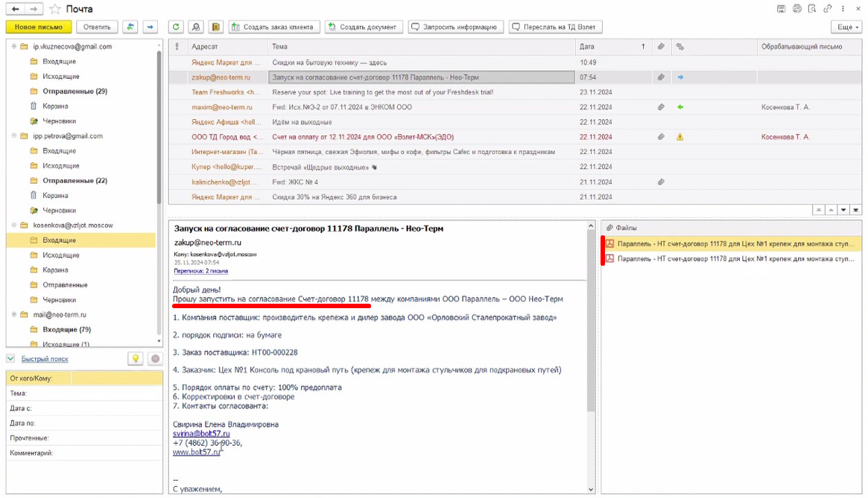Open the Быстрый поиск link

coord(45,359)
